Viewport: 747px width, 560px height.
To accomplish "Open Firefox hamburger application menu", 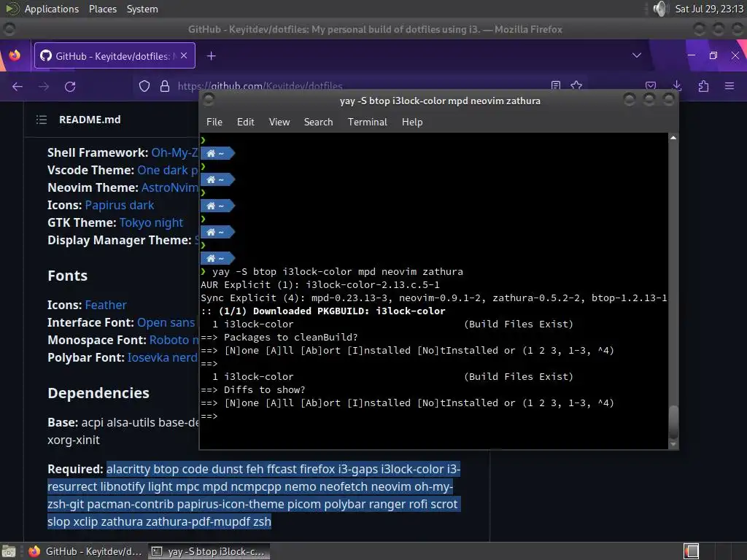I will point(729,86).
